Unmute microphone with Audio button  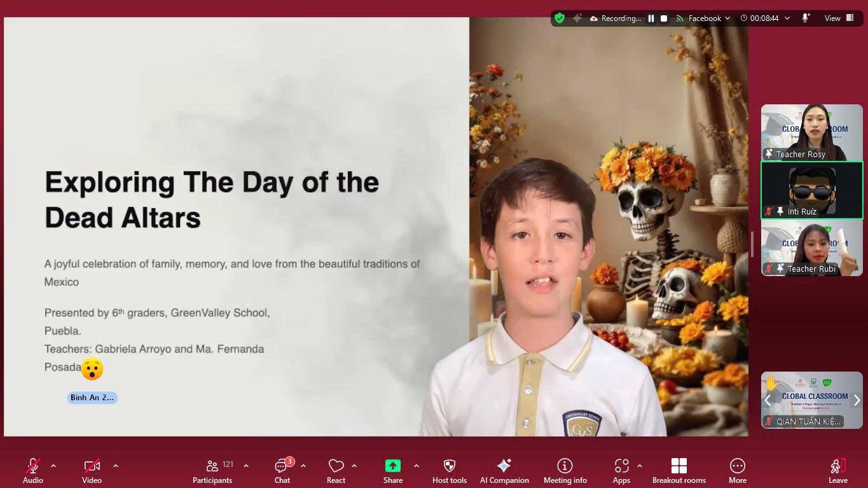(x=33, y=471)
